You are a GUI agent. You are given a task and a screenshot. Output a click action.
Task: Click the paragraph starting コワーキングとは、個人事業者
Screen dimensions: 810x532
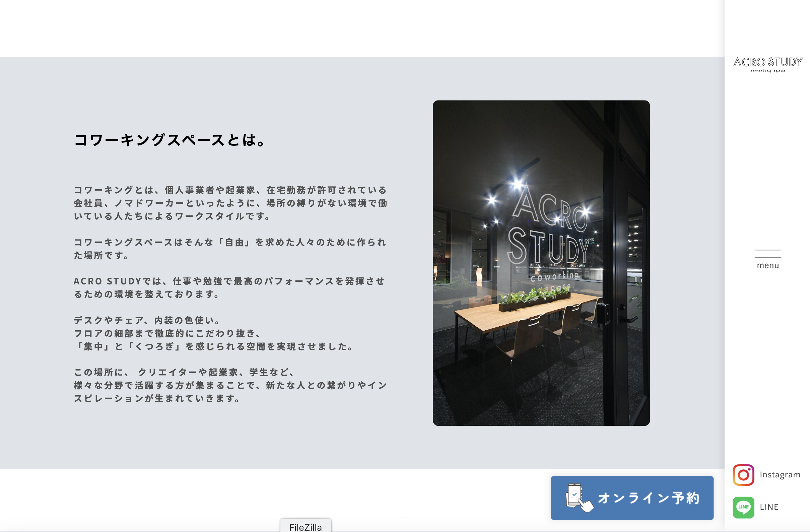[230, 203]
